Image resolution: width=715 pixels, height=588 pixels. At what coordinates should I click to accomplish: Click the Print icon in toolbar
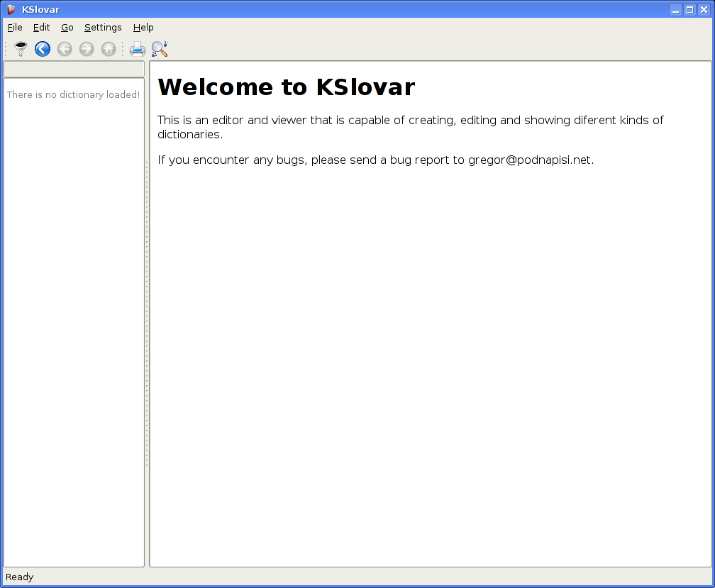[x=138, y=49]
